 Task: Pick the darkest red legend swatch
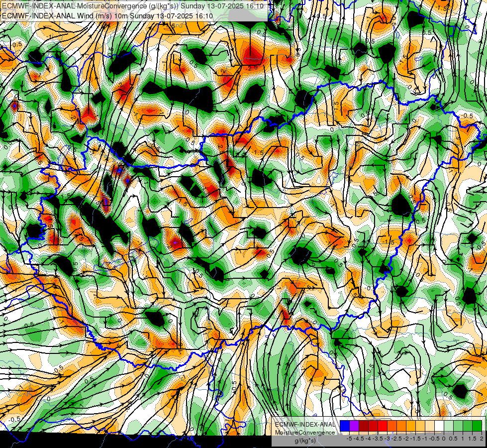(x=364, y=426)
